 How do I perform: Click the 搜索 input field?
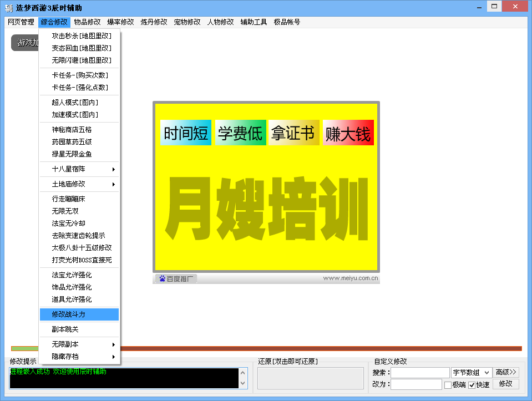tap(420, 373)
